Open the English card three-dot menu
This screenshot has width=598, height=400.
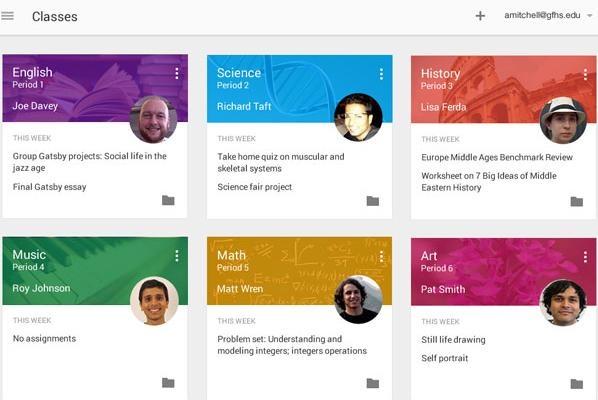tap(177, 73)
